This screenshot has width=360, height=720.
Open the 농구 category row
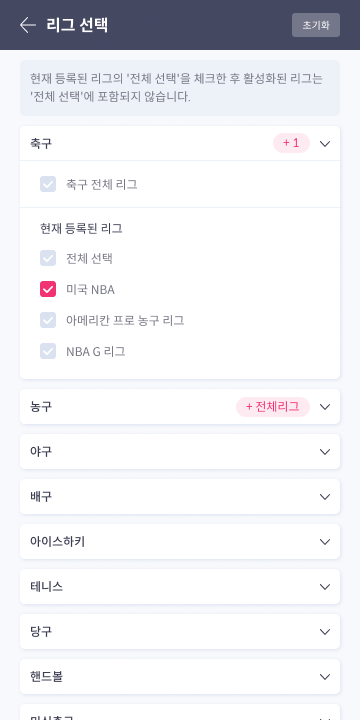[x=180, y=407]
